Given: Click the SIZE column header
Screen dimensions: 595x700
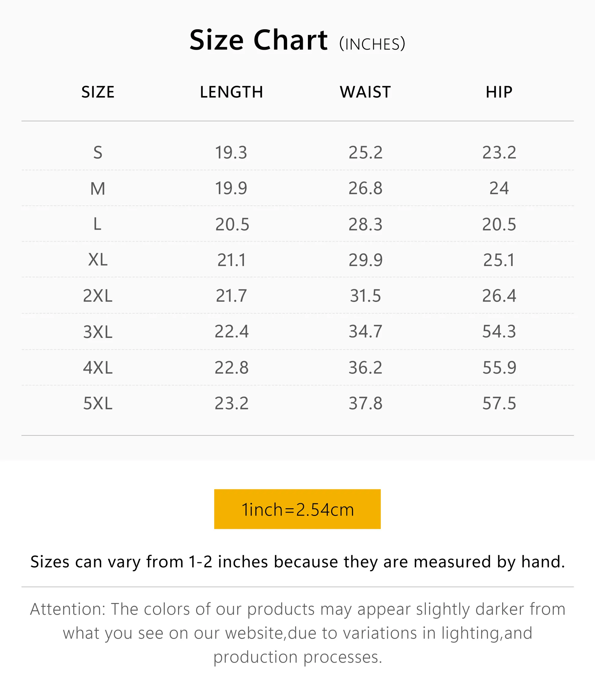Looking at the screenshot, I should [x=98, y=92].
